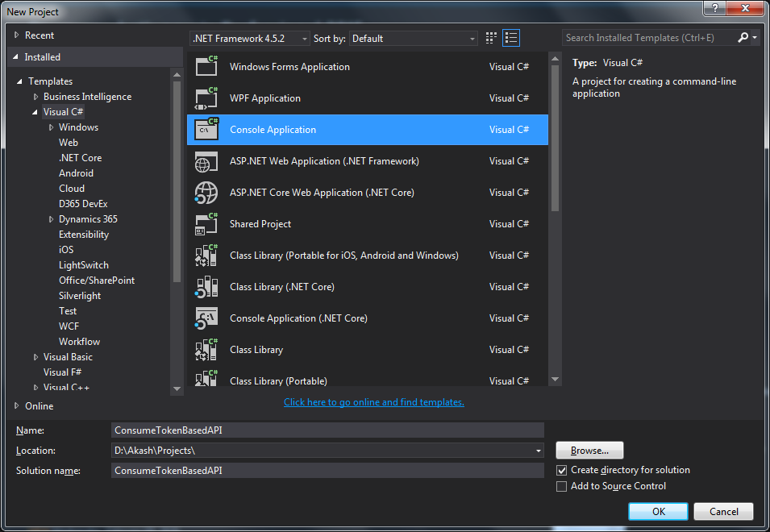Image resolution: width=770 pixels, height=532 pixels.
Task: Select the Web template category
Action: pyautogui.click(x=69, y=142)
